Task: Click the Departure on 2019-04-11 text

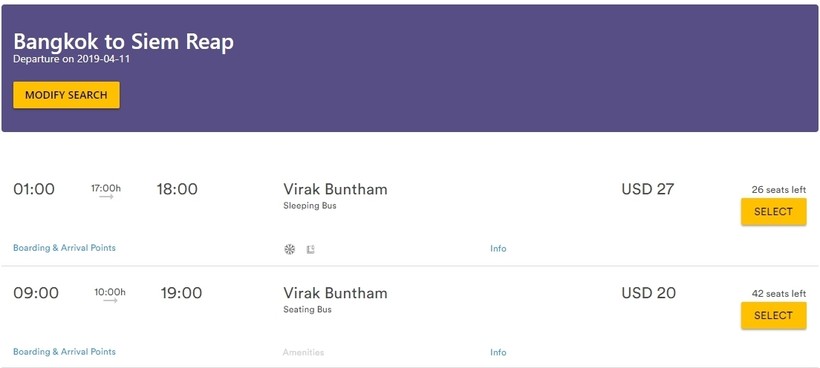Action: tap(72, 59)
